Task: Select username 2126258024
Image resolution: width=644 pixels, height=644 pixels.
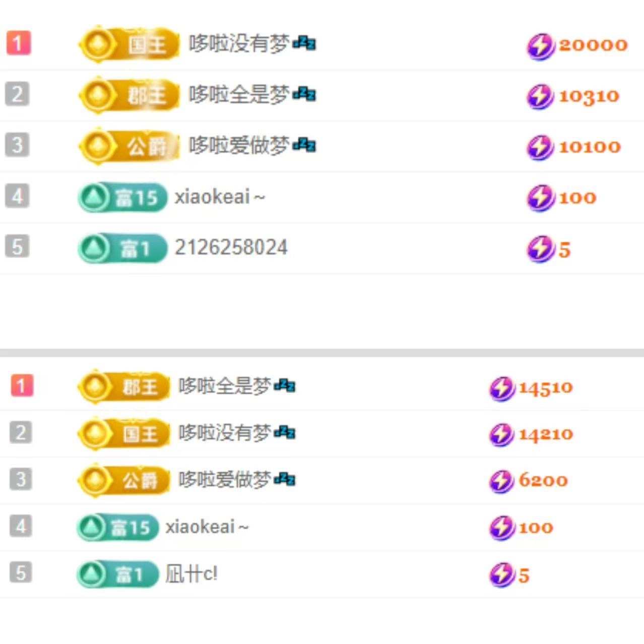Action: [x=231, y=247]
